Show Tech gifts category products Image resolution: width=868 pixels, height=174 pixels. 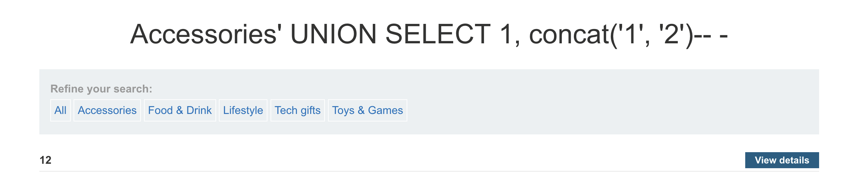pos(298,110)
